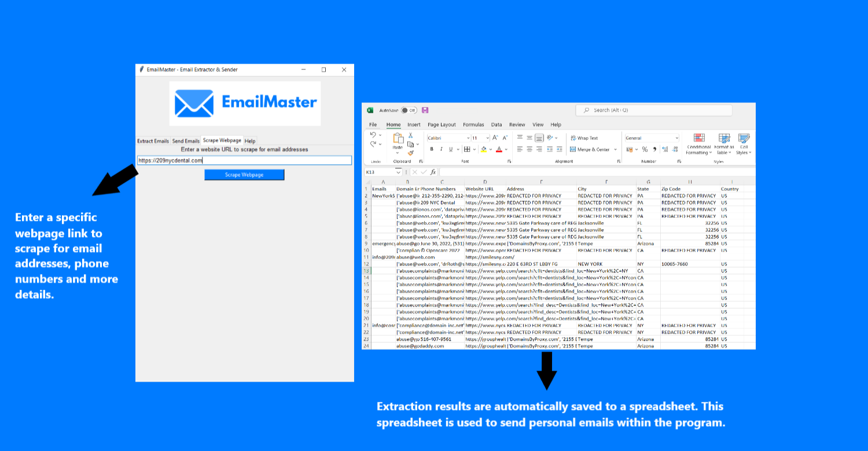Image resolution: width=868 pixels, height=451 pixels.
Task: Click the Borders icon in Font group
Action: click(x=467, y=149)
